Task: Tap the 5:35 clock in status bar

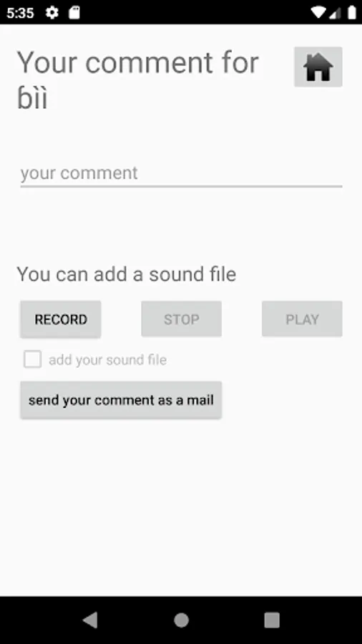Action: coord(20,13)
